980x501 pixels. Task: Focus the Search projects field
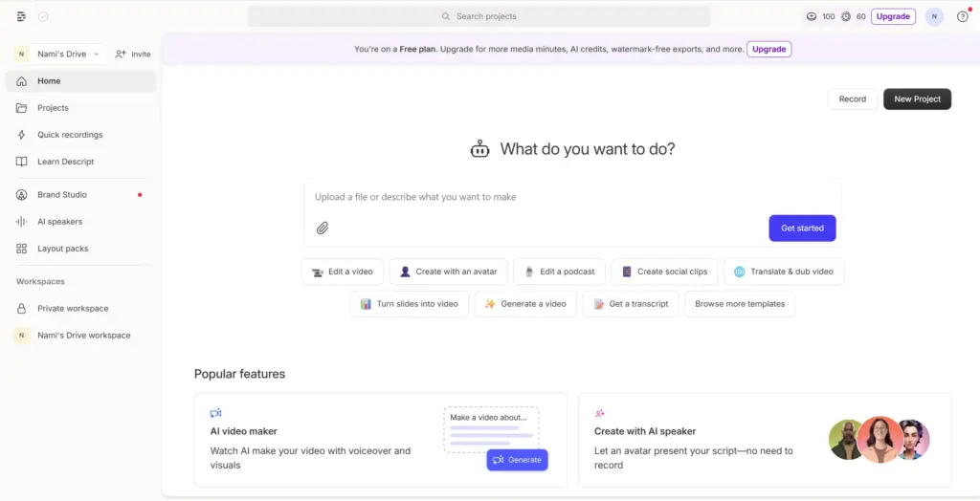click(x=479, y=16)
